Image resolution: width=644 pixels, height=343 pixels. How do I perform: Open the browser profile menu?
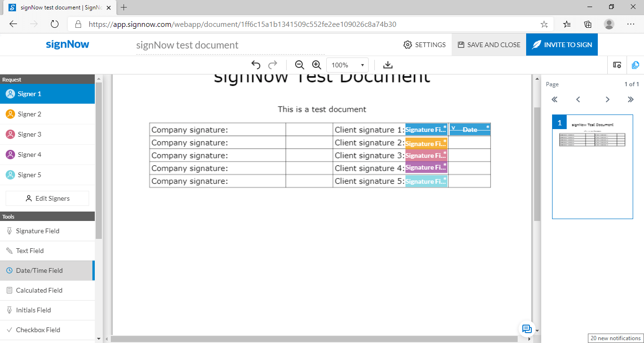[x=609, y=24]
